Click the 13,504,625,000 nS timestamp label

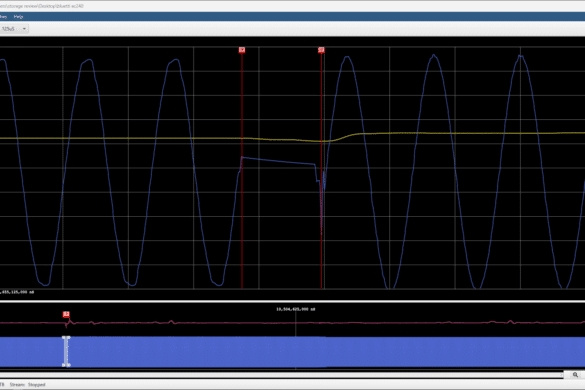pyautogui.click(x=295, y=309)
